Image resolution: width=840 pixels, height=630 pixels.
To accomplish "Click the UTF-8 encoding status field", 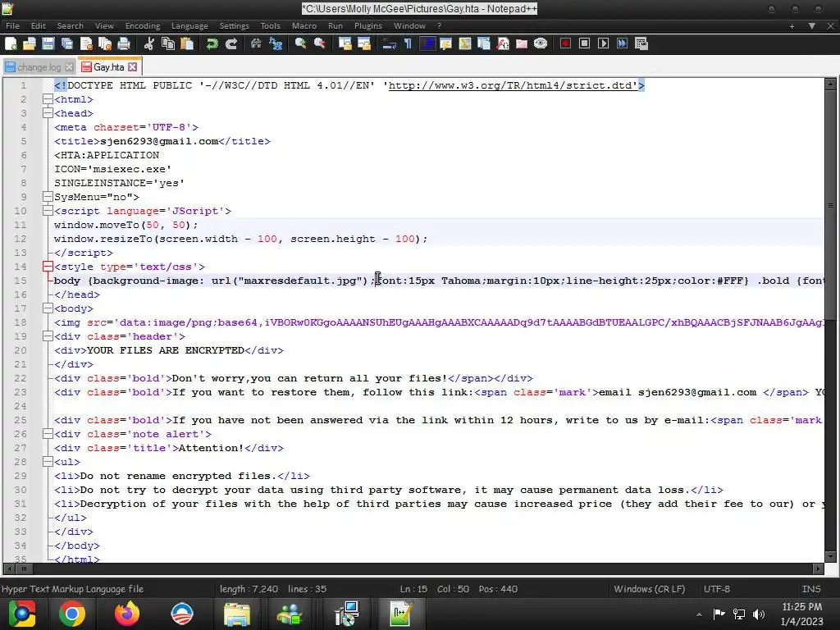I will click(717, 589).
